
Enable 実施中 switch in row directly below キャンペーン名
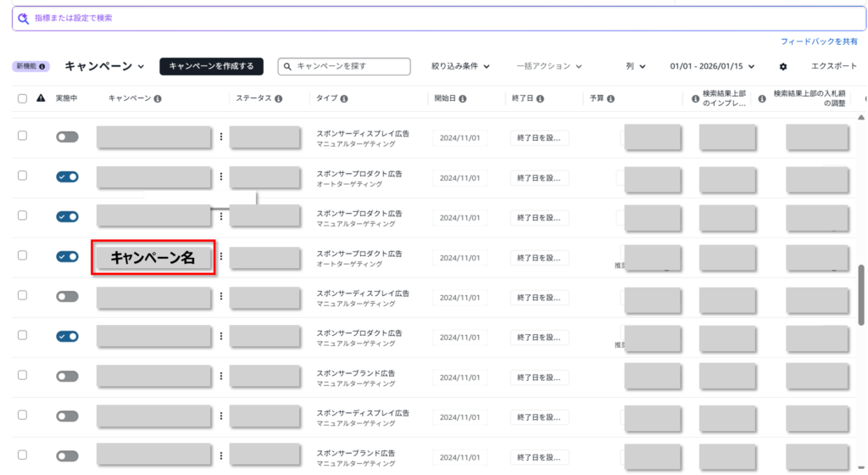point(67,296)
